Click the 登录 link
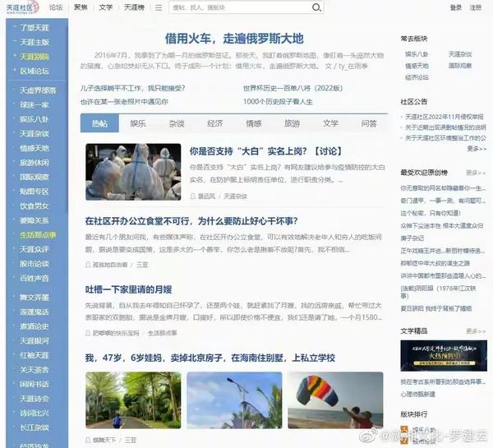This screenshot has width=493, height=448. pos(455,7)
